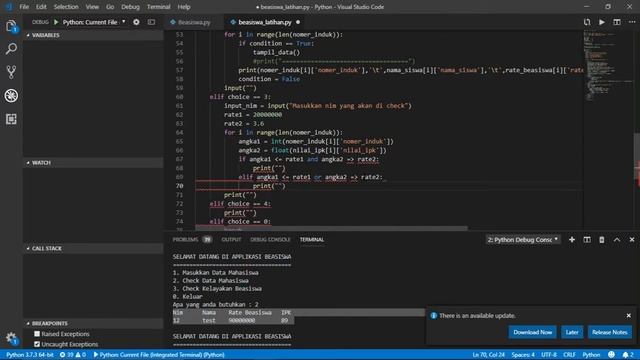Image resolution: width=640 pixels, height=360 pixels.
Task: Change line endings via CRLF status item
Action: [x=569, y=355]
